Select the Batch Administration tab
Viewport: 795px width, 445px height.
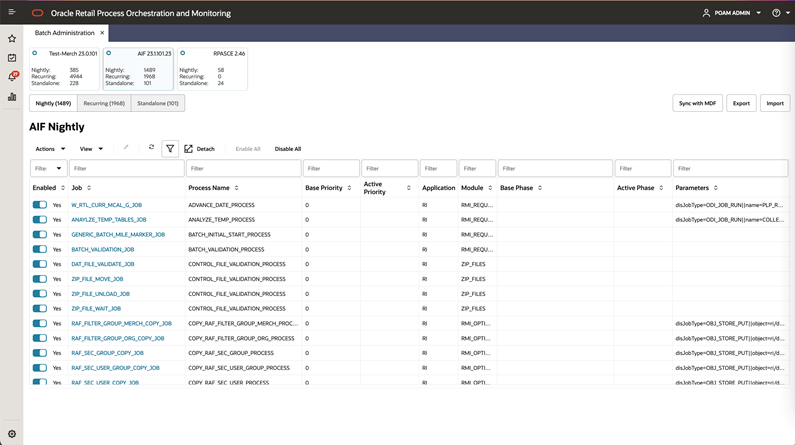tap(64, 33)
